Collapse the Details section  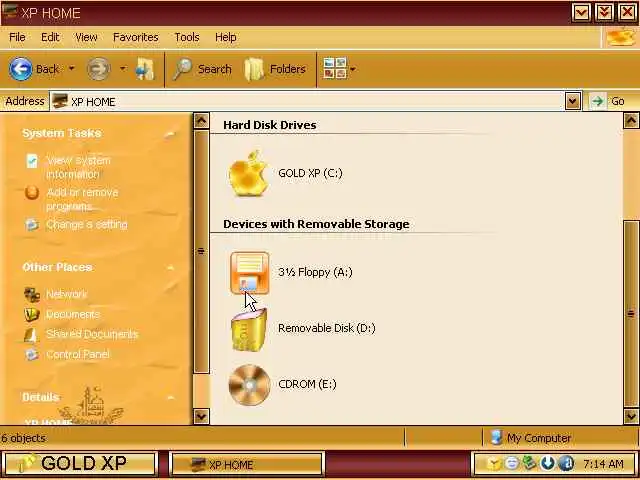(x=171, y=398)
